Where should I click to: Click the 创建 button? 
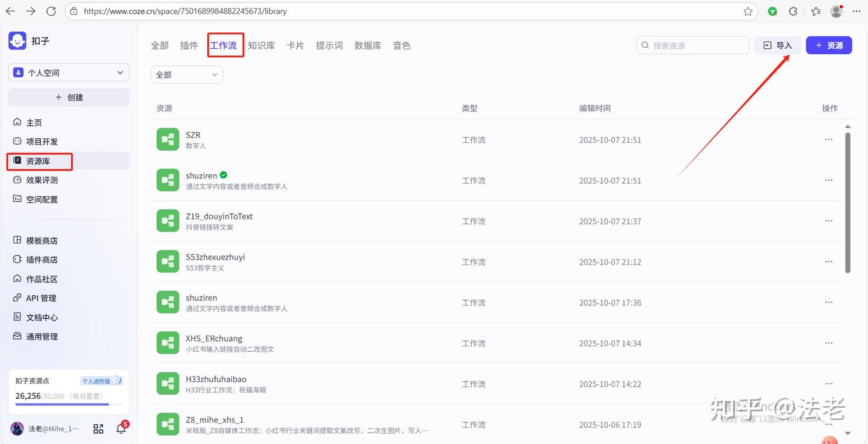point(69,98)
